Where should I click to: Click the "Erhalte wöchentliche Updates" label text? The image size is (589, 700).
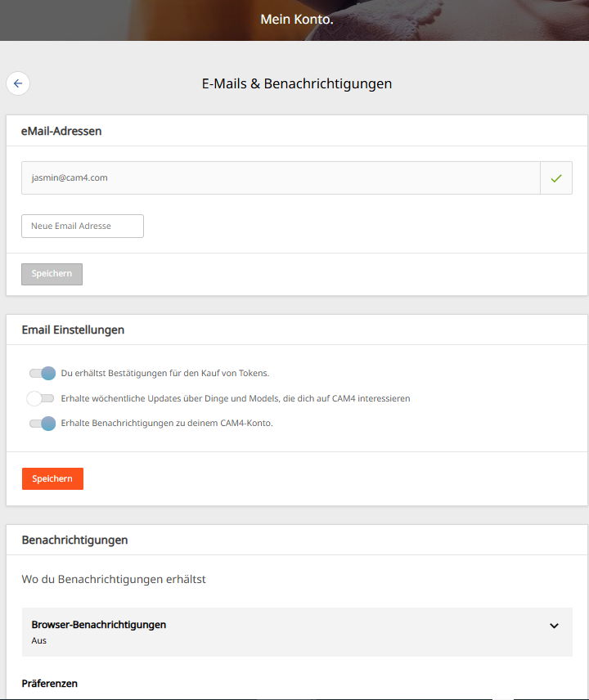pyautogui.click(x=236, y=399)
